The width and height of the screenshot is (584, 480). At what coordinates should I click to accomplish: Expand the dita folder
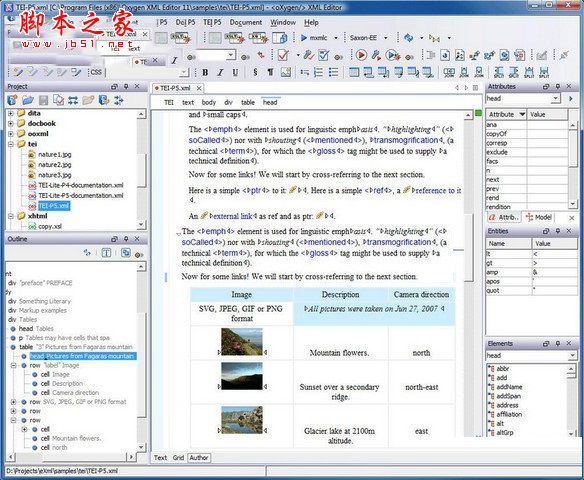11,113
